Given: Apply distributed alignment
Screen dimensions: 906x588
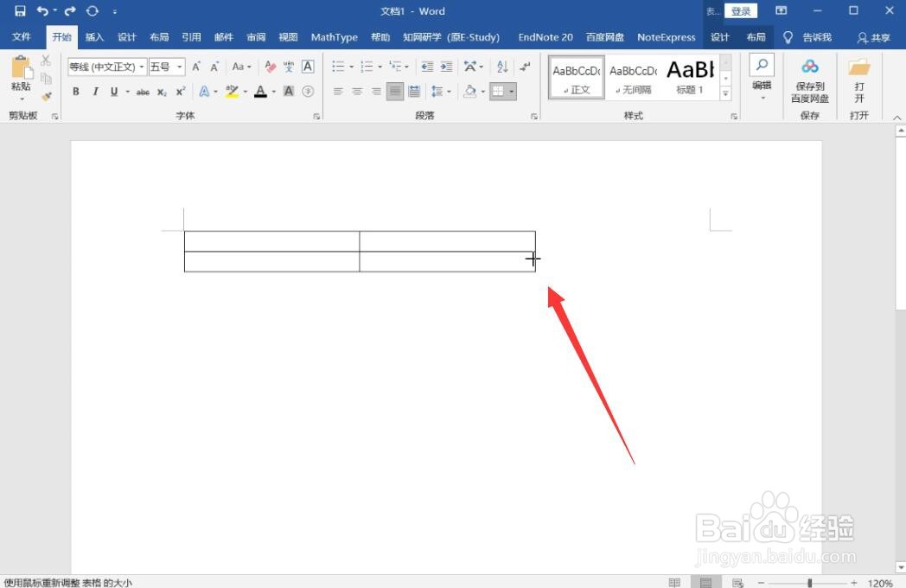Looking at the screenshot, I should click(414, 92).
